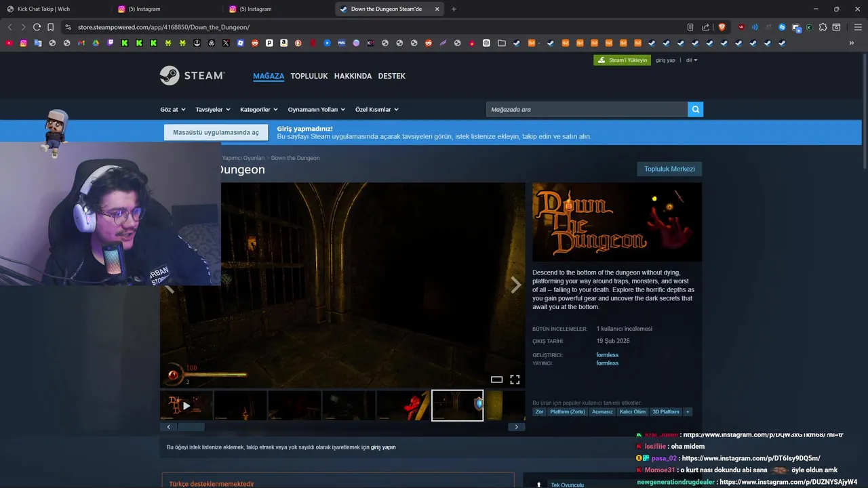Open the Brave Shields lion icon
The image size is (868, 488).
point(722,27)
